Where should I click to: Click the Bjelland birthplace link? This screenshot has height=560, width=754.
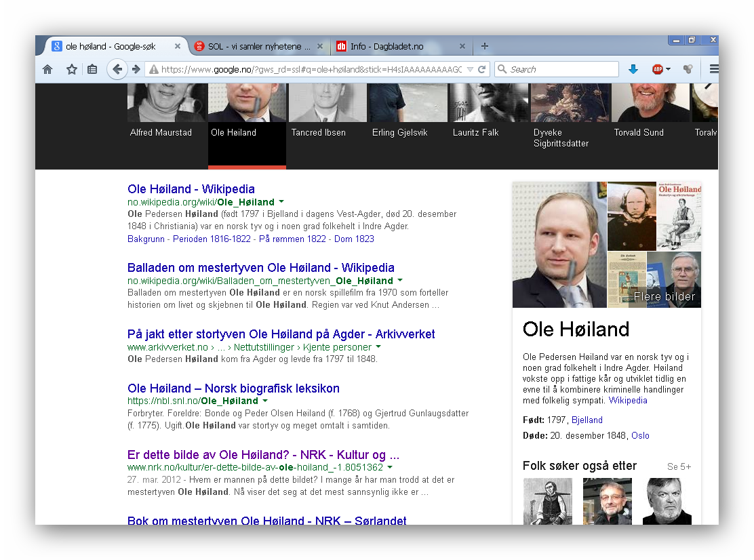click(587, 420)
